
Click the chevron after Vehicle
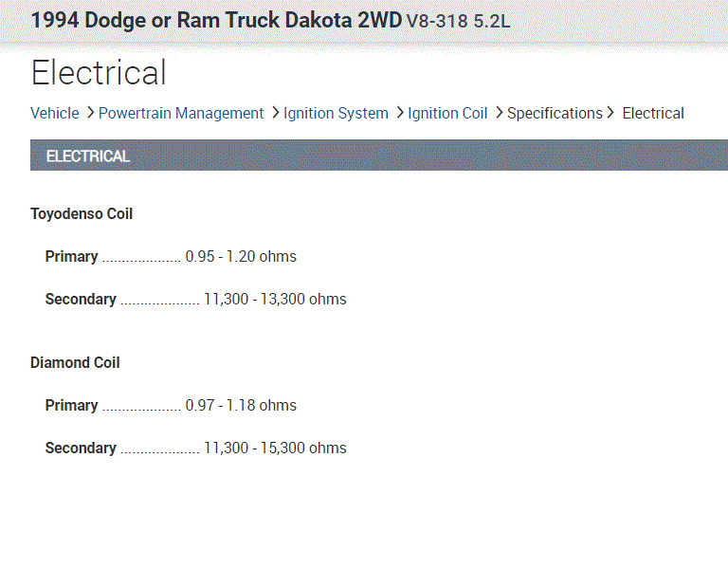(x=89, y=113)
